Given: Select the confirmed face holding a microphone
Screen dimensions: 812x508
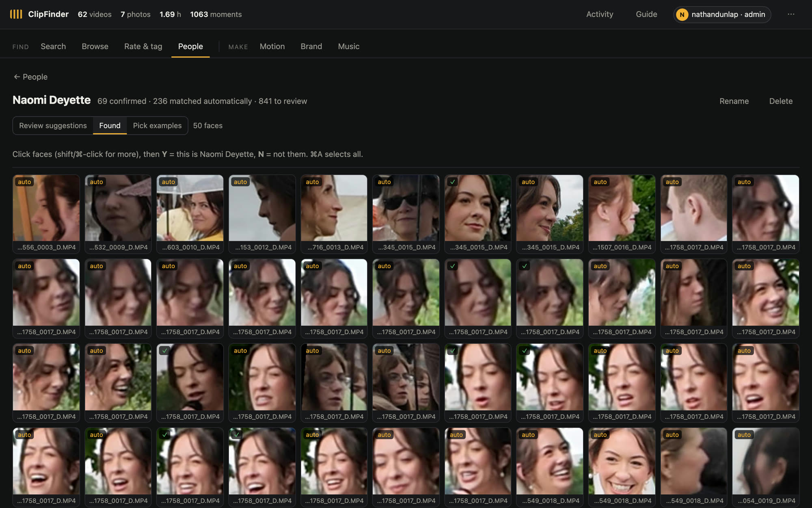Looking at the screenshot, I should pyautogui.click(x=190, y=377).
